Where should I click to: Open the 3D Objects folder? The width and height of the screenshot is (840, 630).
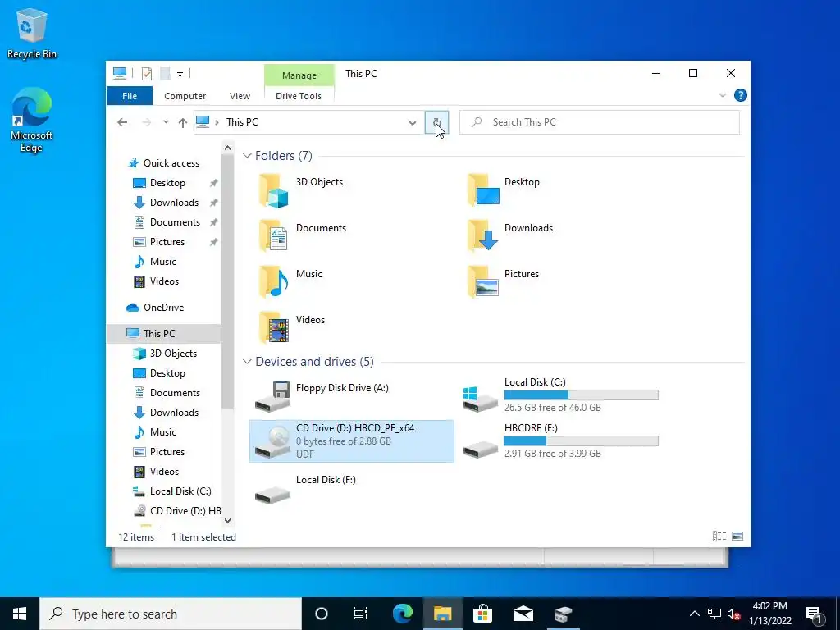point(302,190)
